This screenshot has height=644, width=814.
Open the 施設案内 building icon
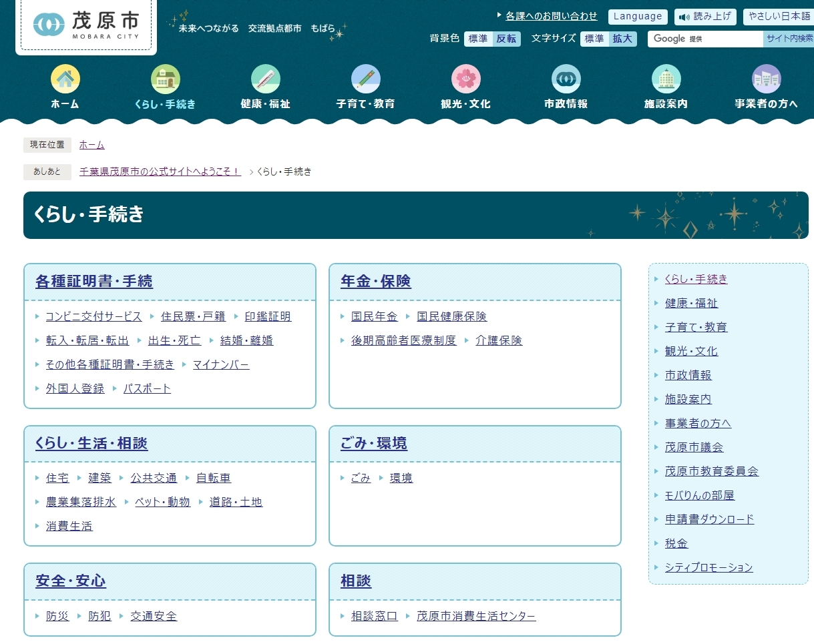(x=666, y=79)
